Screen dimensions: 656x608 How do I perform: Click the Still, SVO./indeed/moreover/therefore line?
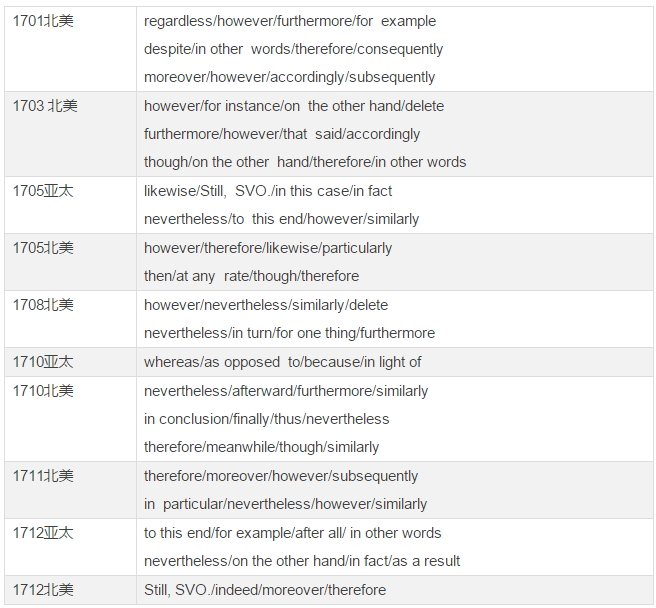[x=265, y=590]
